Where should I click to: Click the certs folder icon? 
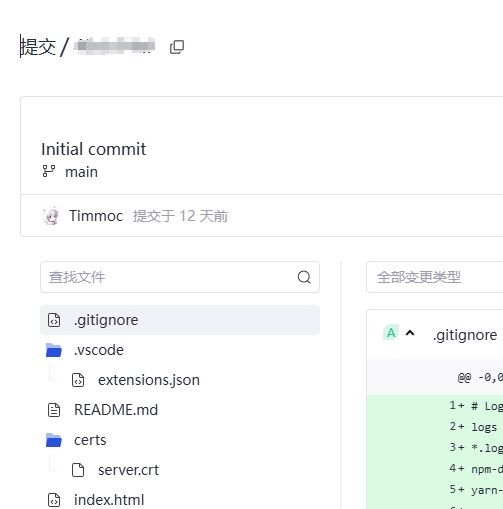(54, 440)
